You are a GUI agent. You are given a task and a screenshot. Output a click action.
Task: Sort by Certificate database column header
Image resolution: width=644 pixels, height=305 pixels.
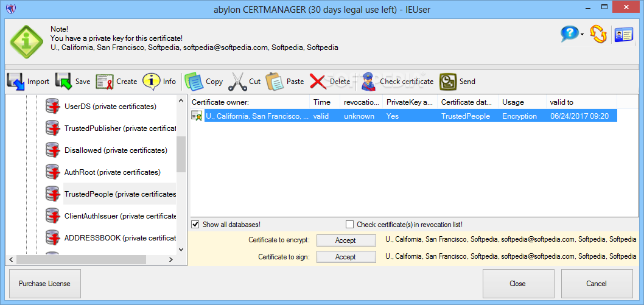click(468, 102)
